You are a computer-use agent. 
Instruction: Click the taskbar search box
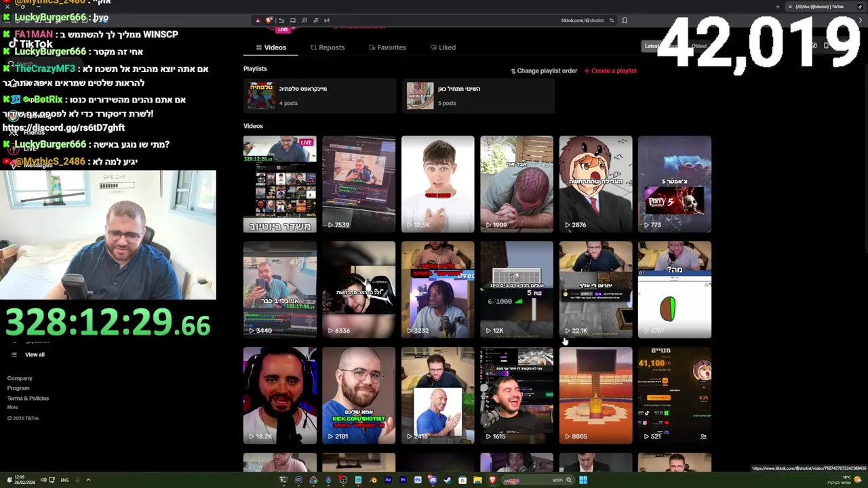pyautogui.click(x=538, y=480)
